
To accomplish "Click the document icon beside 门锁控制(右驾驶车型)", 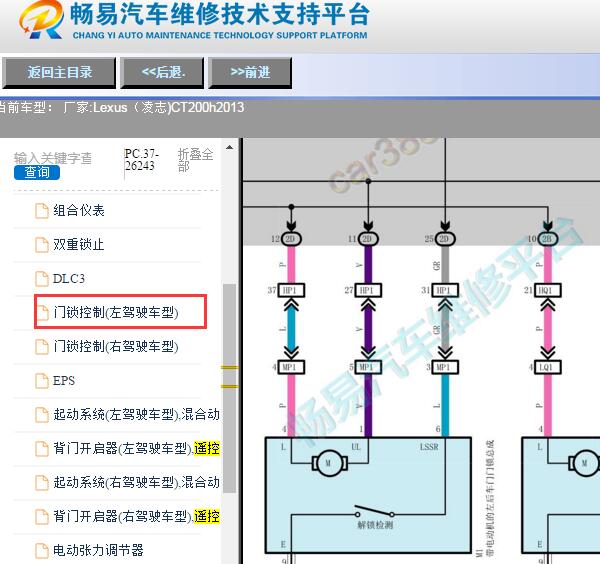I will 42,347.
